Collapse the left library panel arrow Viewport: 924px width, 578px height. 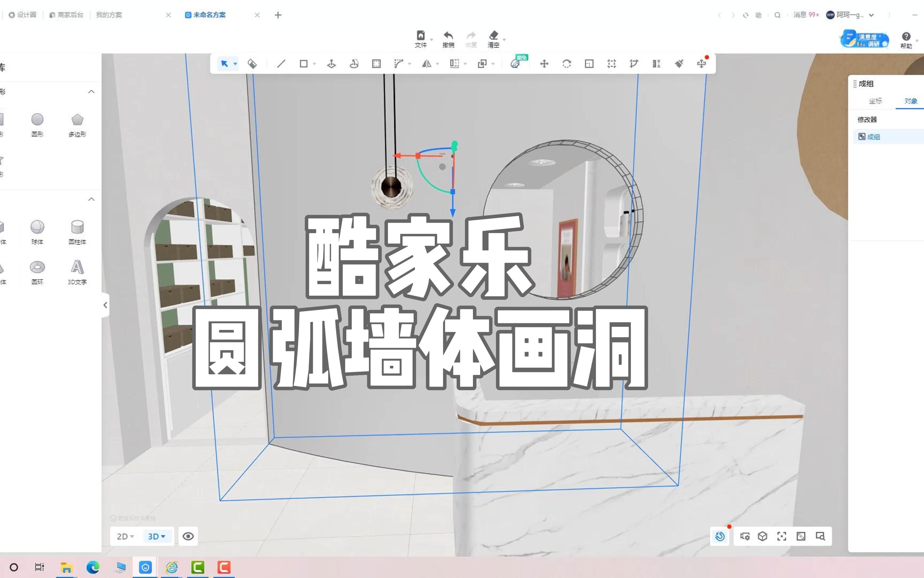[x=105, y=305]
